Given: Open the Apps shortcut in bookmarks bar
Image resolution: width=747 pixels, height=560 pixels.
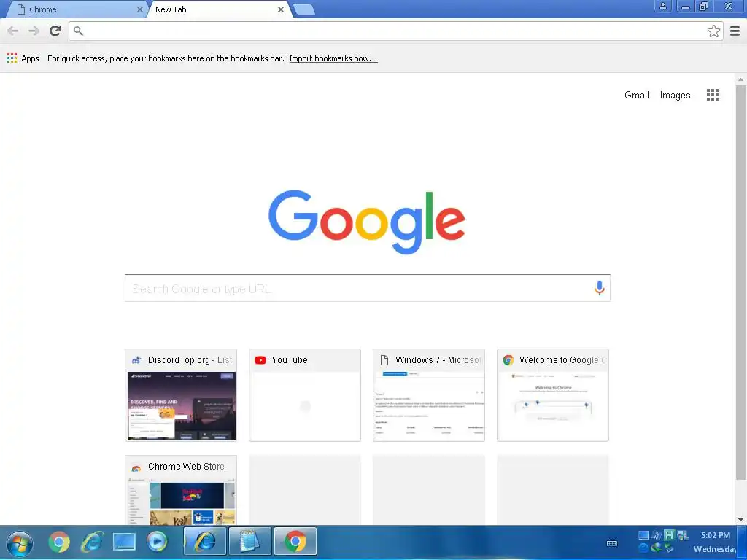Looking at the screenshot, I should 23,58.
